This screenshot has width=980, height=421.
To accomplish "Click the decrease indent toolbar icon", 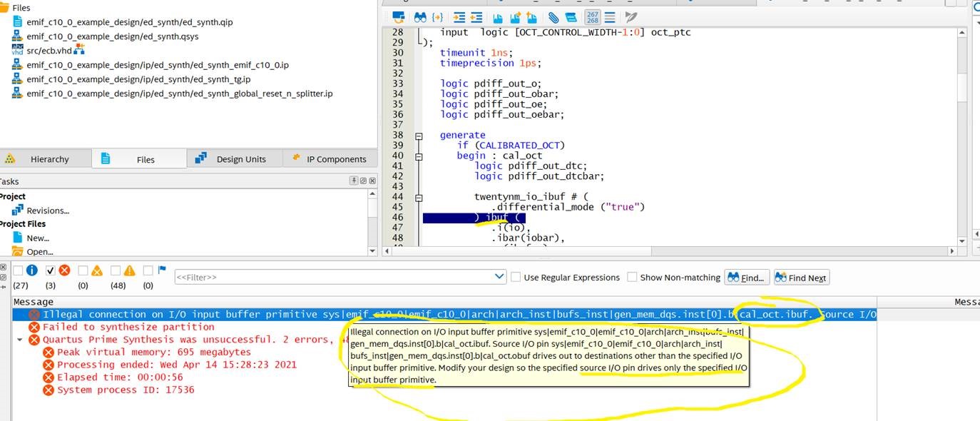I will (476, 16).
